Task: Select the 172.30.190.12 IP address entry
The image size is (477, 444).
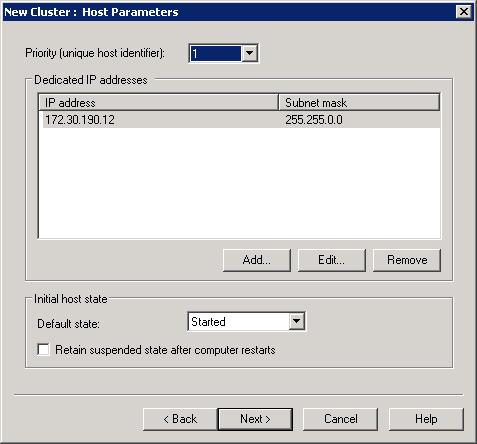Action: click(x=80, y=120)
